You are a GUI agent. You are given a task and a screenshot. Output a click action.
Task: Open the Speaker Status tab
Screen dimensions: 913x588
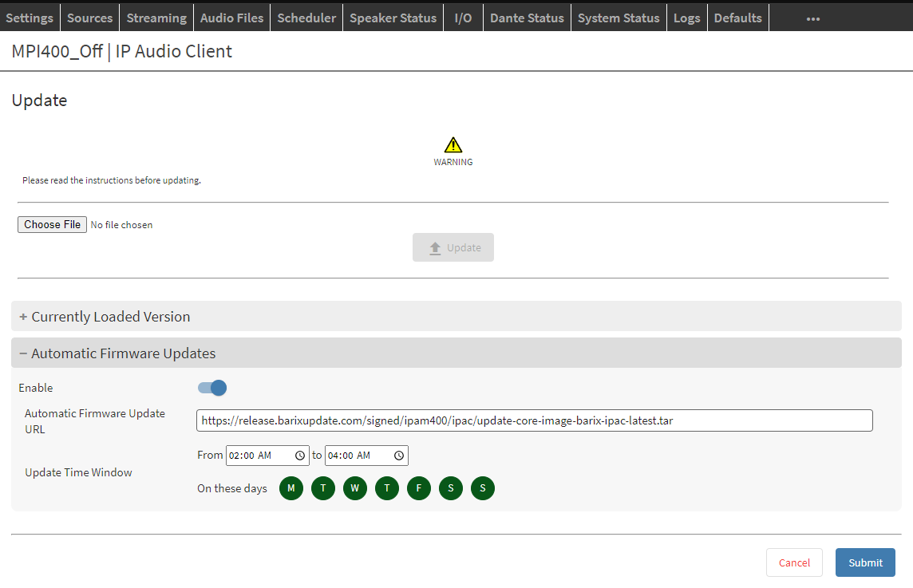click(393, 18)
